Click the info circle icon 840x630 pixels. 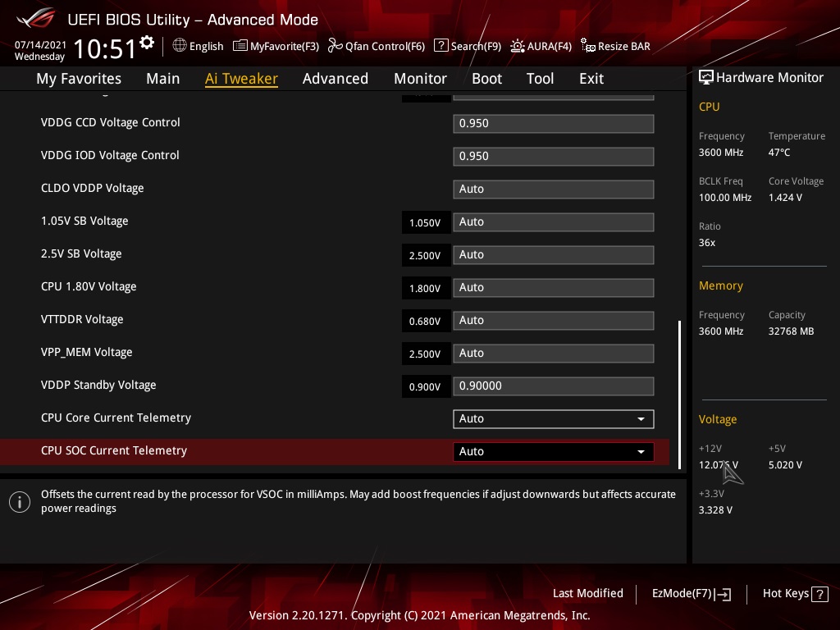pos(20,502)
